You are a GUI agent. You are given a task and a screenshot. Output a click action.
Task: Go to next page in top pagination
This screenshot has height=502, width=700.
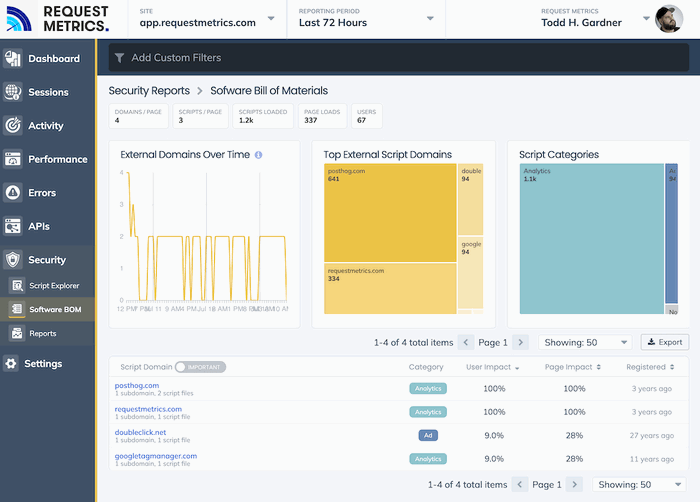point(521,343)
